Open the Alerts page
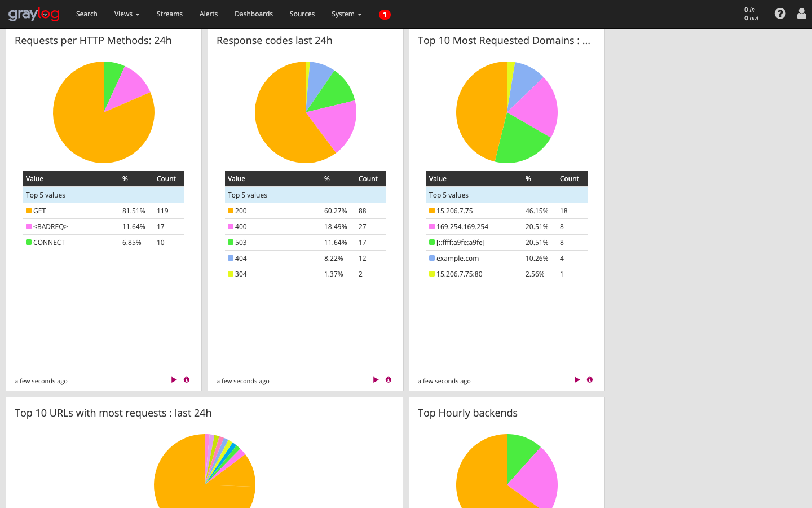 click(x=209, y=14)
